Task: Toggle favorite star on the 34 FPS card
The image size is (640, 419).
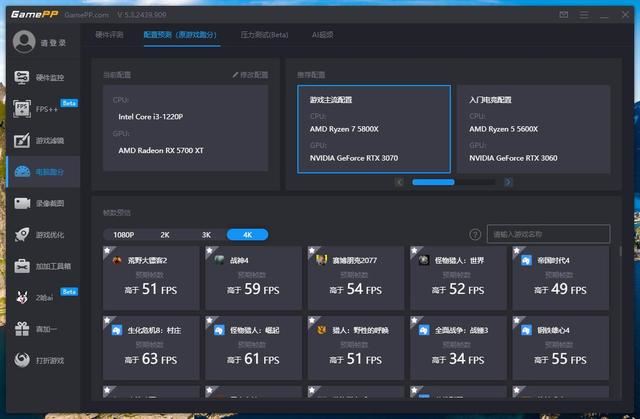Action: [415, 320]
